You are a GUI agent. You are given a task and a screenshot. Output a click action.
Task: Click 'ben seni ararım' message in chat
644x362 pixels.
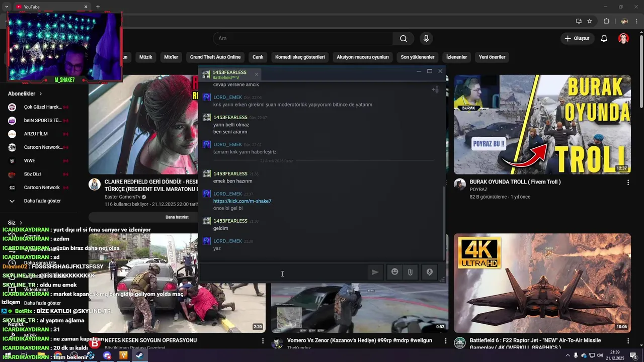tap(230, 132)
